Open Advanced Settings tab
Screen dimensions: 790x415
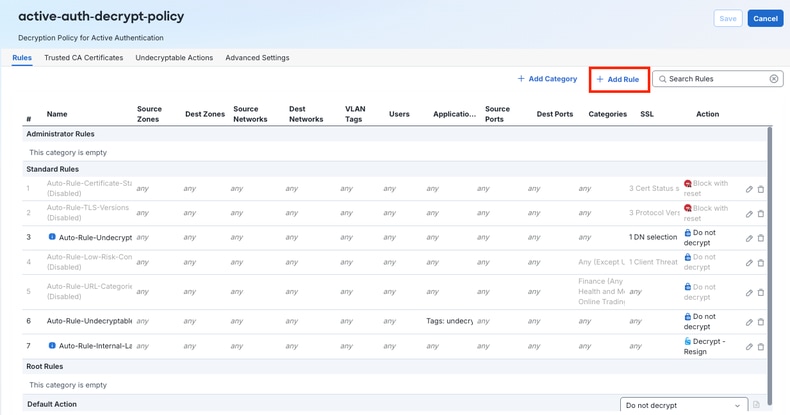(257, 57)
